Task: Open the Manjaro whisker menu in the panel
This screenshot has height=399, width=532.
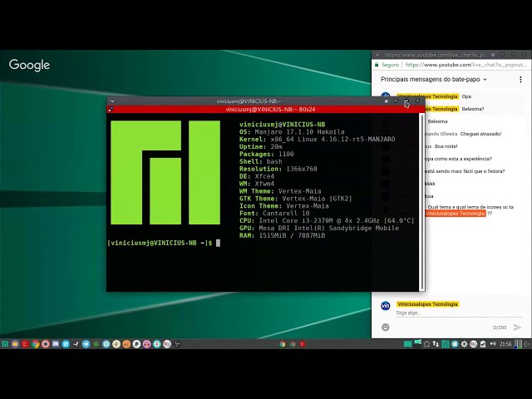Action: point(5,344)
